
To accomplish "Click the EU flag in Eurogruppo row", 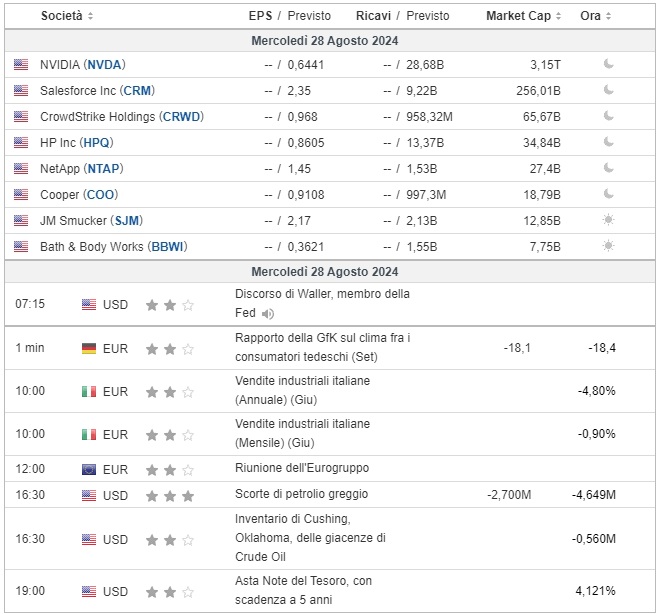I will [x=89, y=470].
